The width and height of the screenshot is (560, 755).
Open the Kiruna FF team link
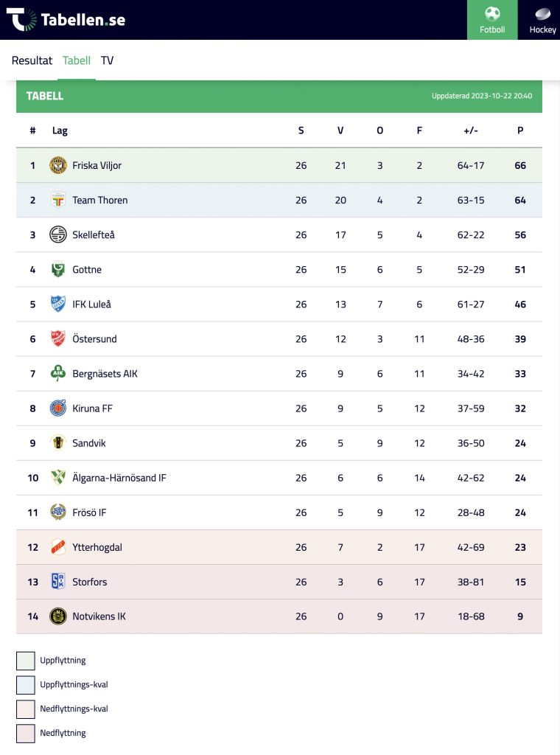(x=92, y=408)
